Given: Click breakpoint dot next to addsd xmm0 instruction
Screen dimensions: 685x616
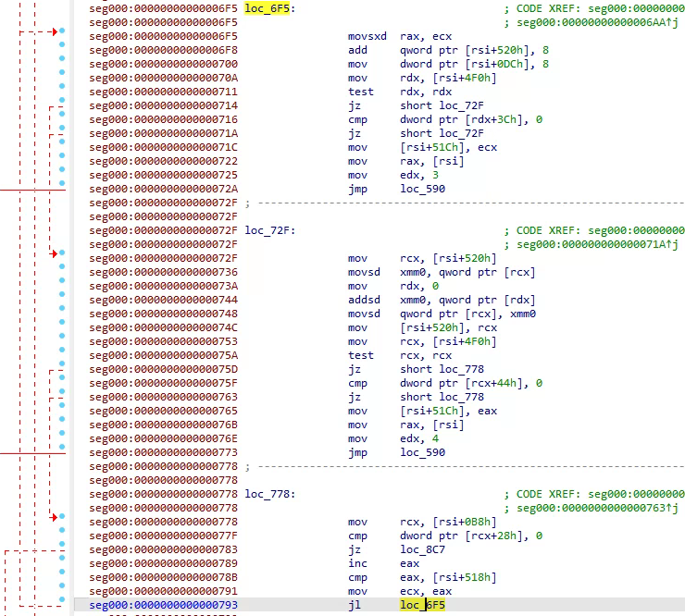Looking at the screenshot, I should pyautogui.click(x=62, y=300).
